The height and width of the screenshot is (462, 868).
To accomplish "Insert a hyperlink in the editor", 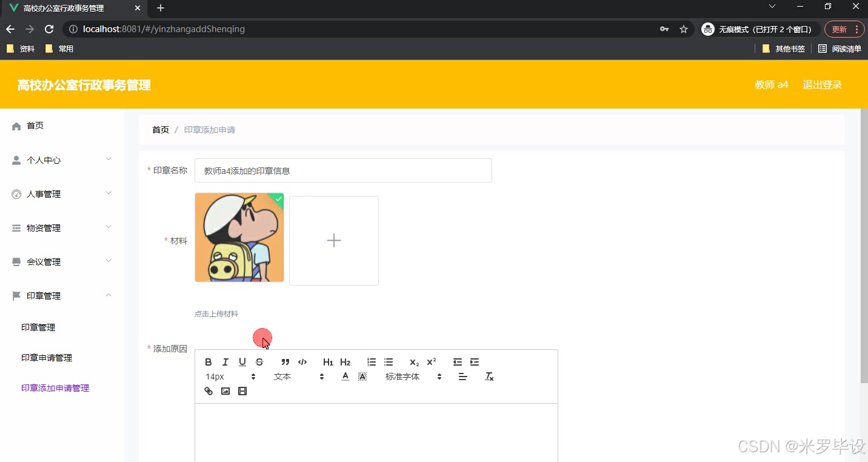I will pyautogui.click(x=209, y=391).
